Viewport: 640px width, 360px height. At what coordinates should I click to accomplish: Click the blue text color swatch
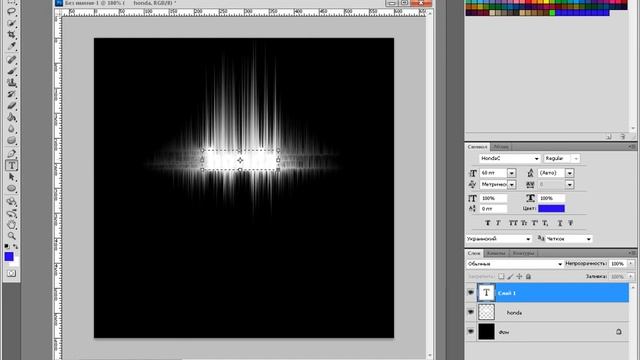point(551,209)
